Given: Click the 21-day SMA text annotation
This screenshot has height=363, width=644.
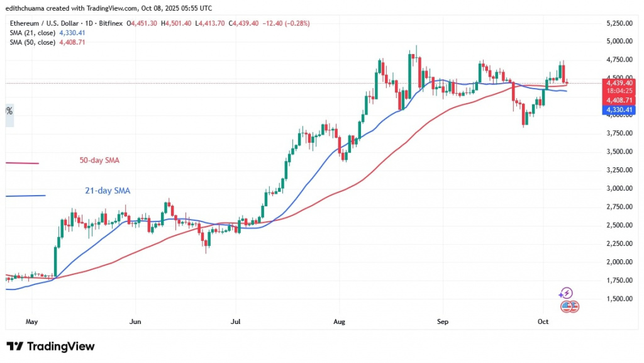Looking at the screenshot, I should tap(107, 191).
